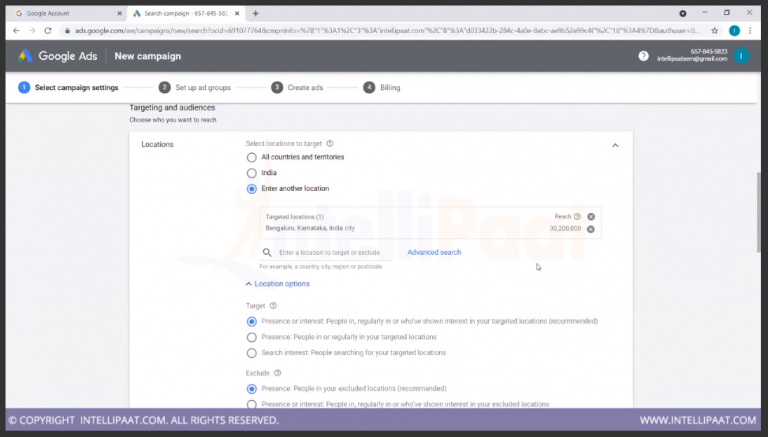Switch to the Google Account browser tab
Viewport: 768px width, 437px height.
(69, 13)
